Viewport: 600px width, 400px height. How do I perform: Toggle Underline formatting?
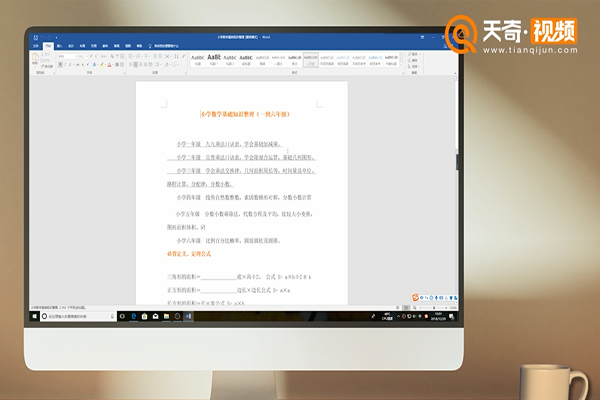pos(70,65)
